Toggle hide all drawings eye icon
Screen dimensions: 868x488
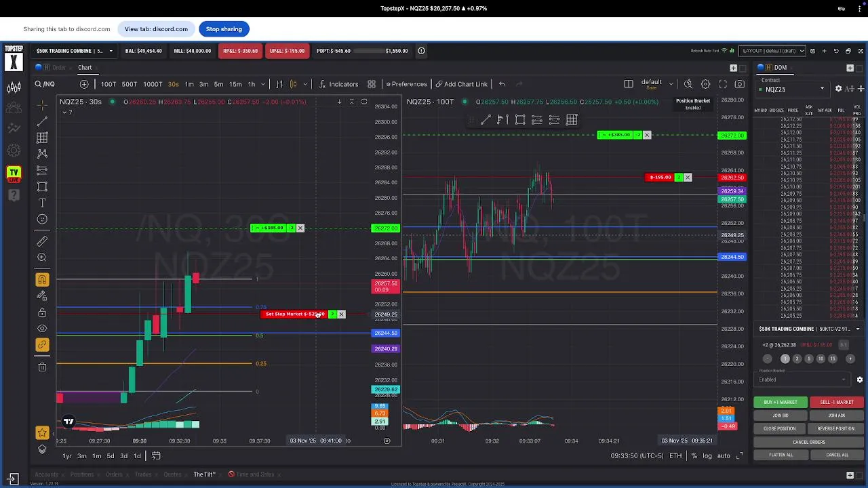(42, 329)
